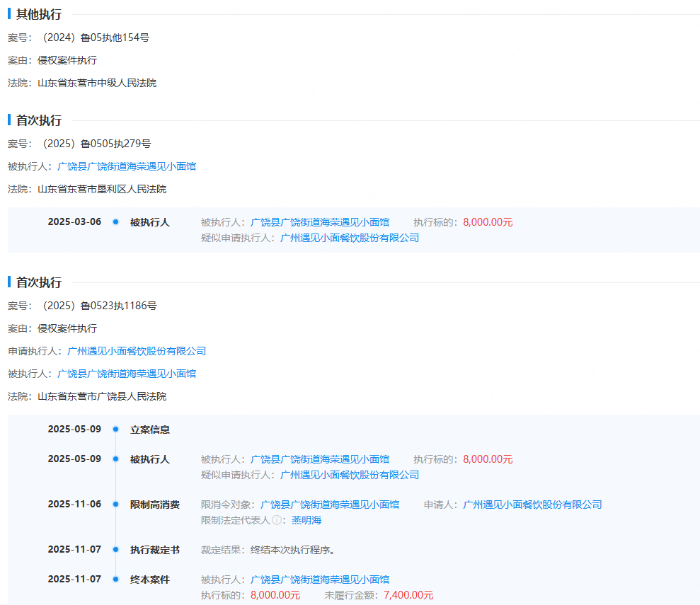700x605 pixels.
Task: Click the 终本案件 label
Action: coord(150,580)
